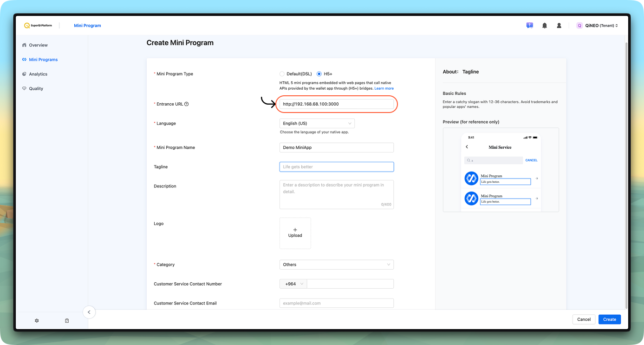
Task: Open the +964 country code dropdown
Action: click(293, 284)
